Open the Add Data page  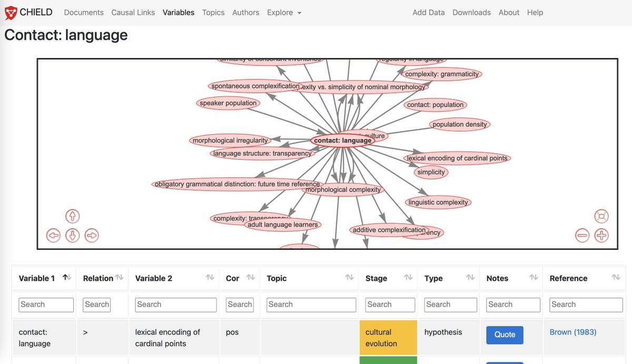[x=428, y=12]
